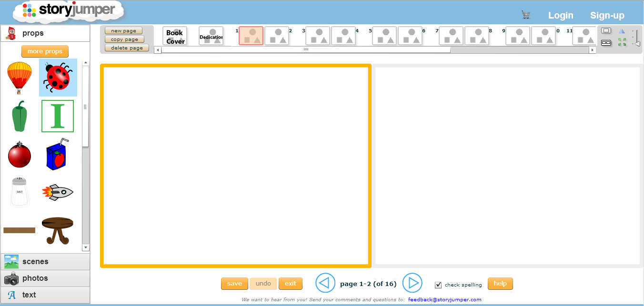Switch to two-page spread view
Image resolution: width=644 pixels, height=306 pixels.
606,43
